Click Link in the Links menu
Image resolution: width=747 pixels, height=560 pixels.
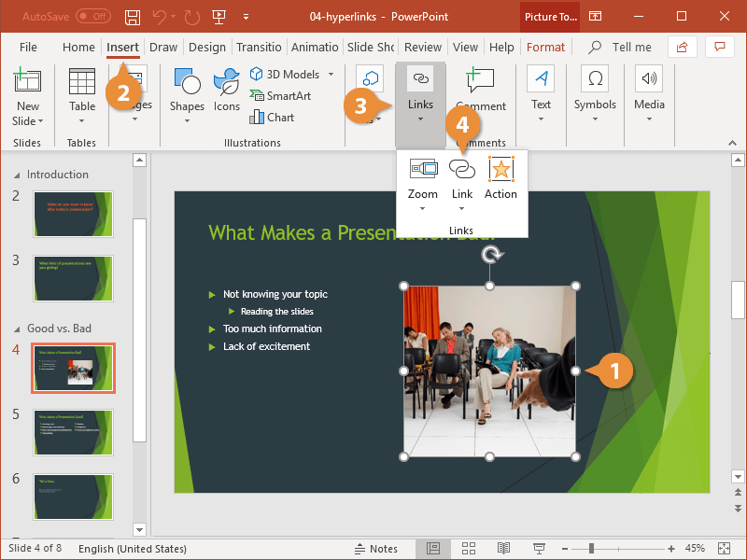(462, 183)
